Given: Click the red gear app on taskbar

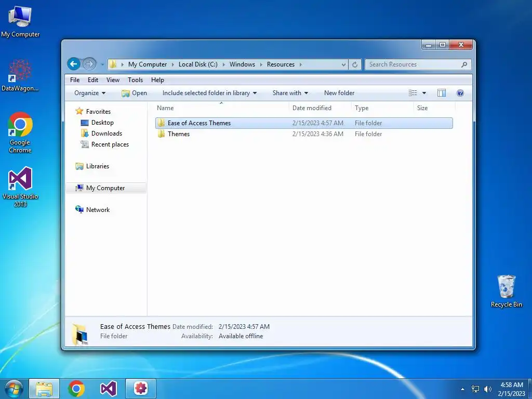Looking at the screenshot, I should pos(141,389).
